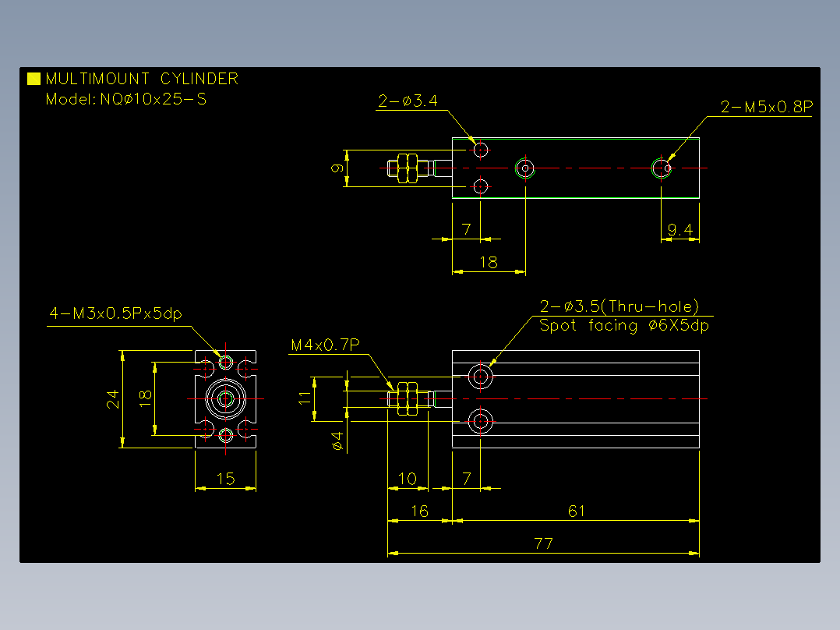Viewport: 840px width, 630px height.
Task: Click the 24 height dimension of end view
Action: click(x=112, y=399)
